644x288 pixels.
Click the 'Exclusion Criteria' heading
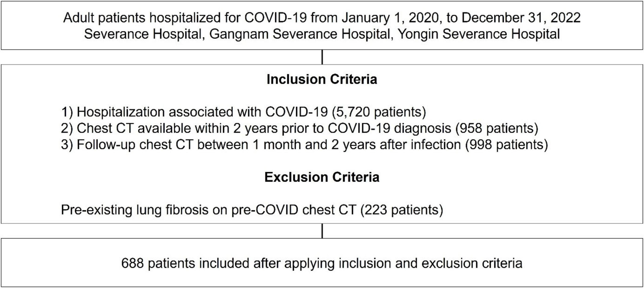[x=322, y=177]
